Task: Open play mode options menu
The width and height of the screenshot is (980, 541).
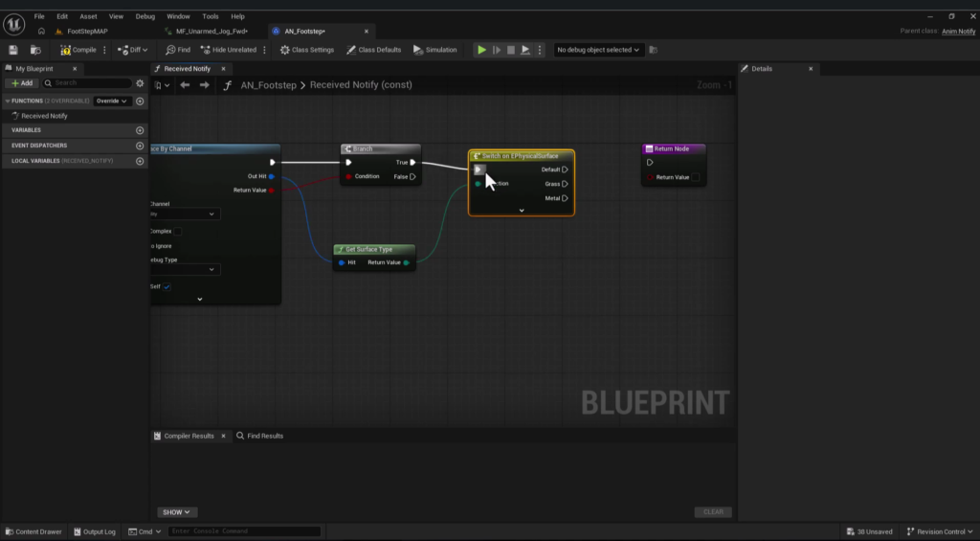Action: pyautogui.click(x=540, y=50)
